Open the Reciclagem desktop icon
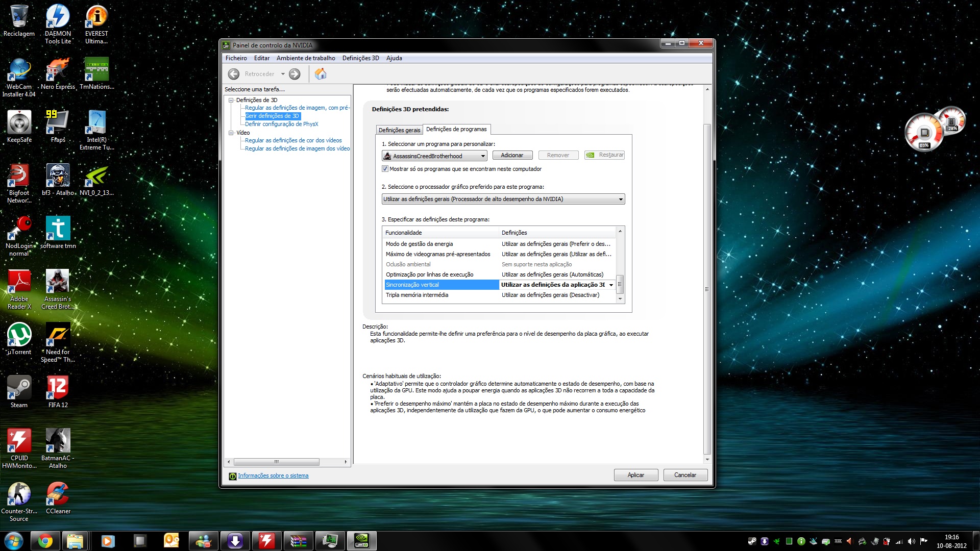Viewport: 980px width, 551px height. coord(19,21)
